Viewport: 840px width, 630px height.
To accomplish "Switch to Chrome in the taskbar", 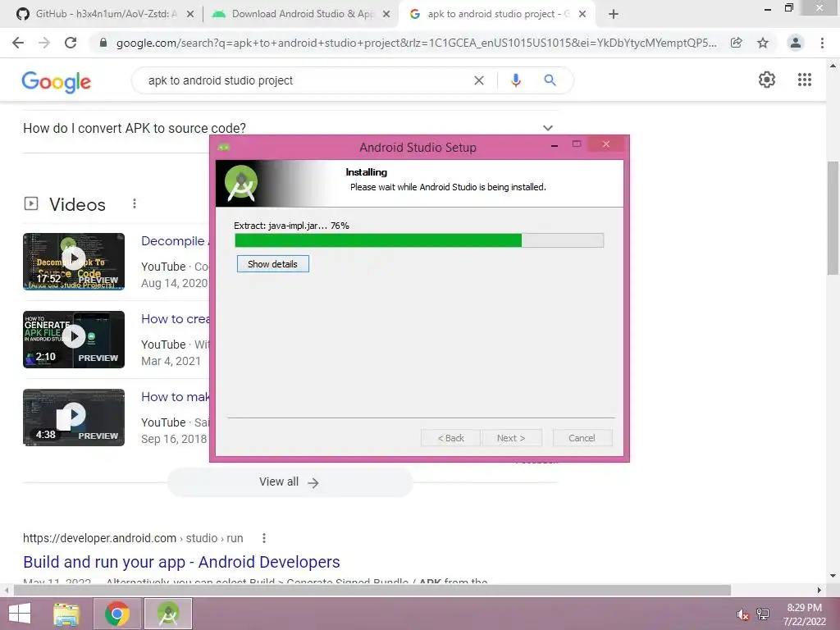I will 117,614.
